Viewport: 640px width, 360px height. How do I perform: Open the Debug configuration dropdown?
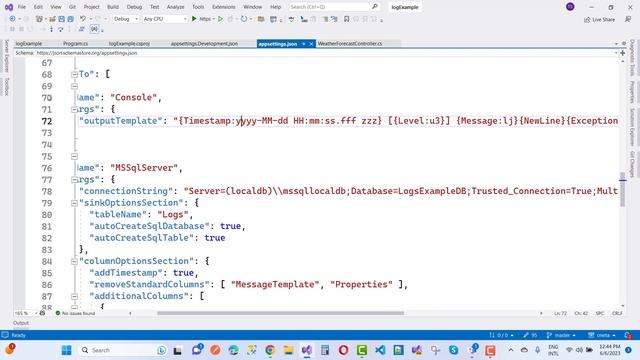125,19
